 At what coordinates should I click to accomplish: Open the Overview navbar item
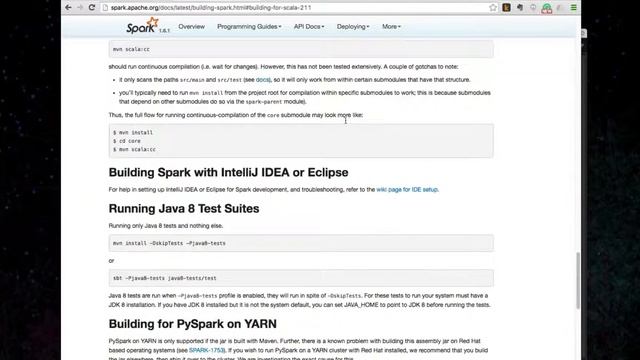pos(191,27)
